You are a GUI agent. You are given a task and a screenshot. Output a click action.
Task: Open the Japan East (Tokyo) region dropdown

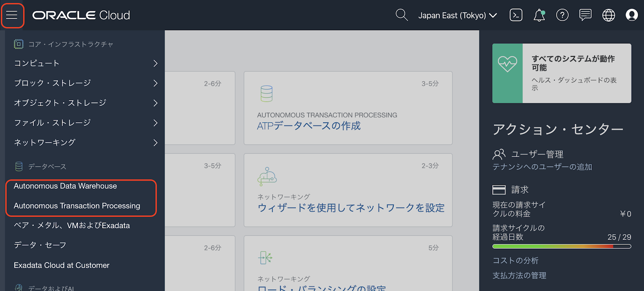pyautogui.click(x=458, y=15)
